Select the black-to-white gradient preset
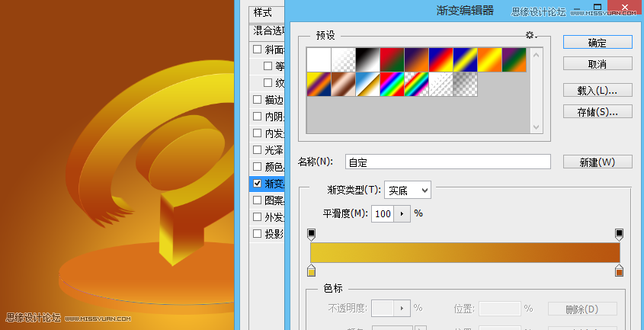 (x=367, y=60)
